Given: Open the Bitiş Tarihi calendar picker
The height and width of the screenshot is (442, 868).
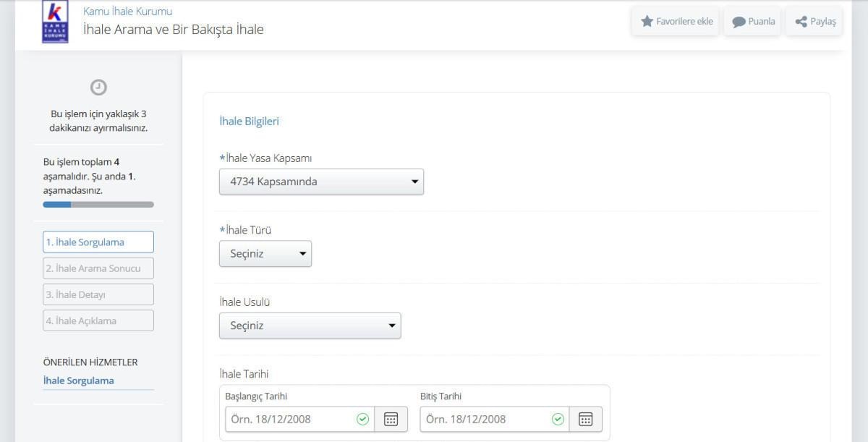Looking at the screenshot, I should point(585,420).
